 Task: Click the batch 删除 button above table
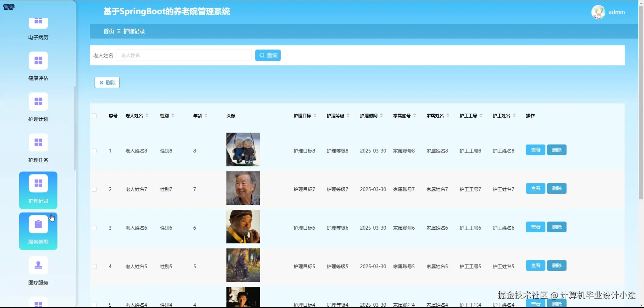click(x=107, y=83)
